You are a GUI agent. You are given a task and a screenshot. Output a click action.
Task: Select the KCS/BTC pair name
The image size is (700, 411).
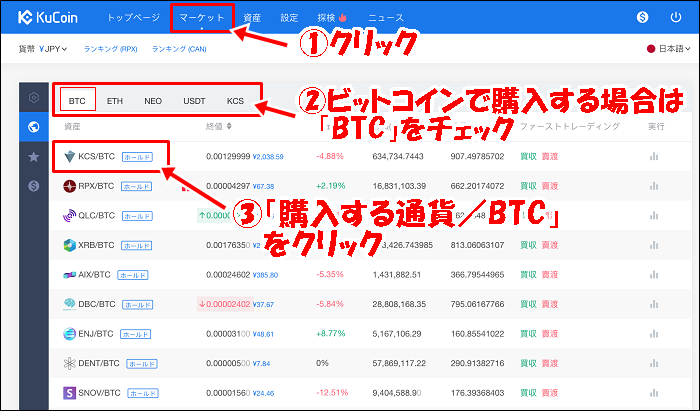[x=96, y=156]
